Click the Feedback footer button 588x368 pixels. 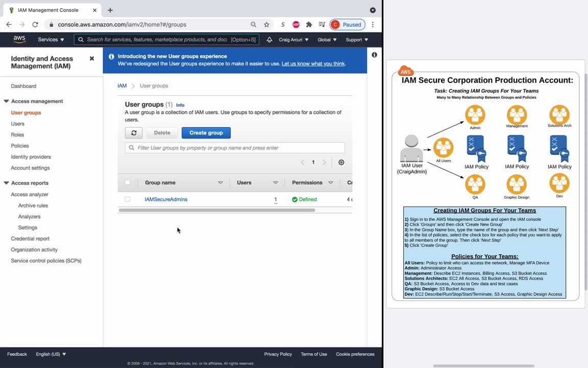coord(17,354)
